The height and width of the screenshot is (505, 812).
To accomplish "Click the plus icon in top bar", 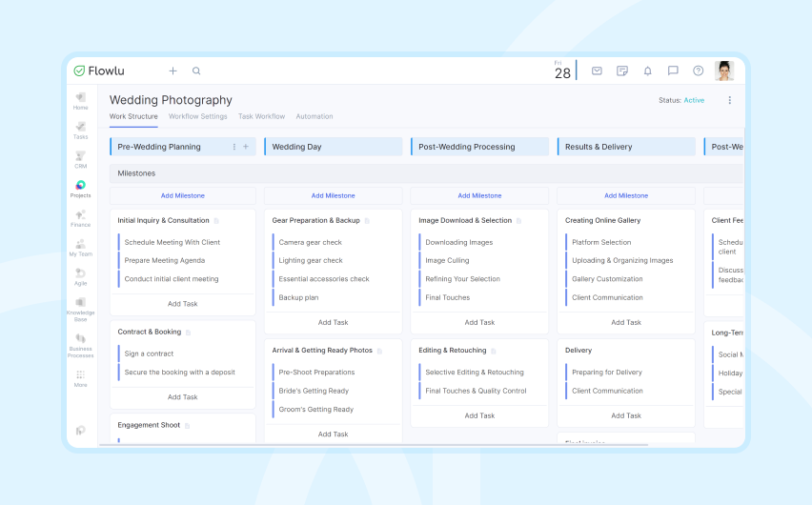I will [x=173, y=71].
